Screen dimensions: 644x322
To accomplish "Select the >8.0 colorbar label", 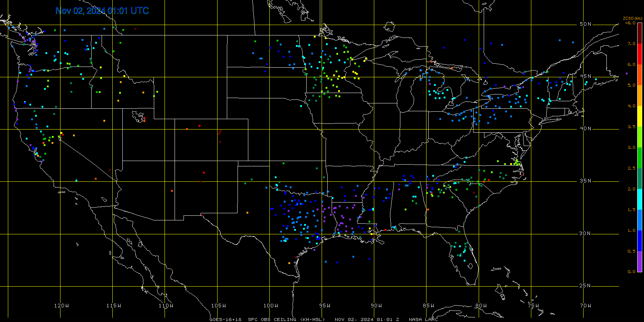I will point(630,23).
